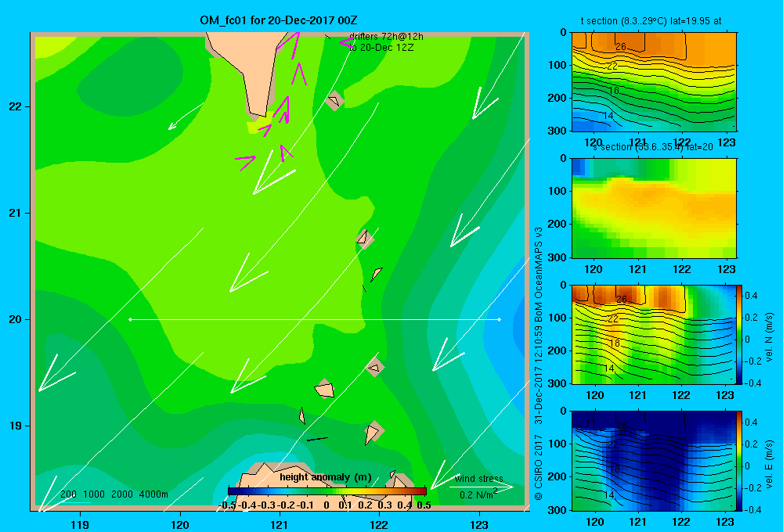Click the '-0.5' tick on height anomaly scale
This screenshot has height=532, width=783.
coord(227,505)
